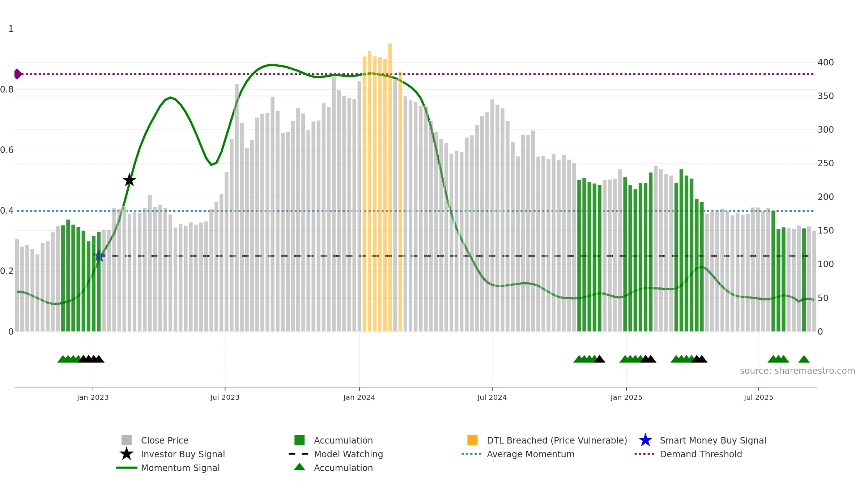Click the source: sharemaestro.com text
This screenshot has height=488, width=868.
click(x=797, y=371)
